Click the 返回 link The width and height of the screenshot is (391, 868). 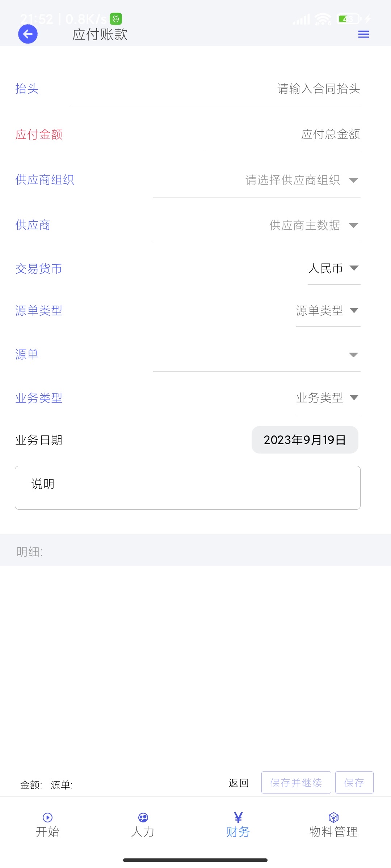coord(239,783)
